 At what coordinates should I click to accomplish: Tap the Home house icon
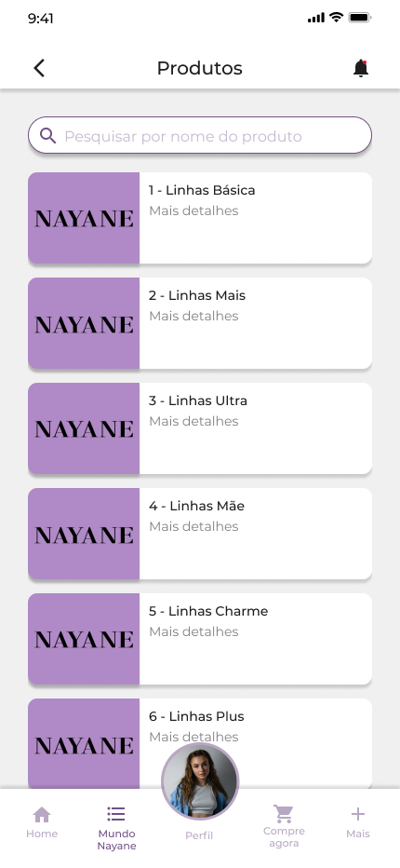point(42,814)
